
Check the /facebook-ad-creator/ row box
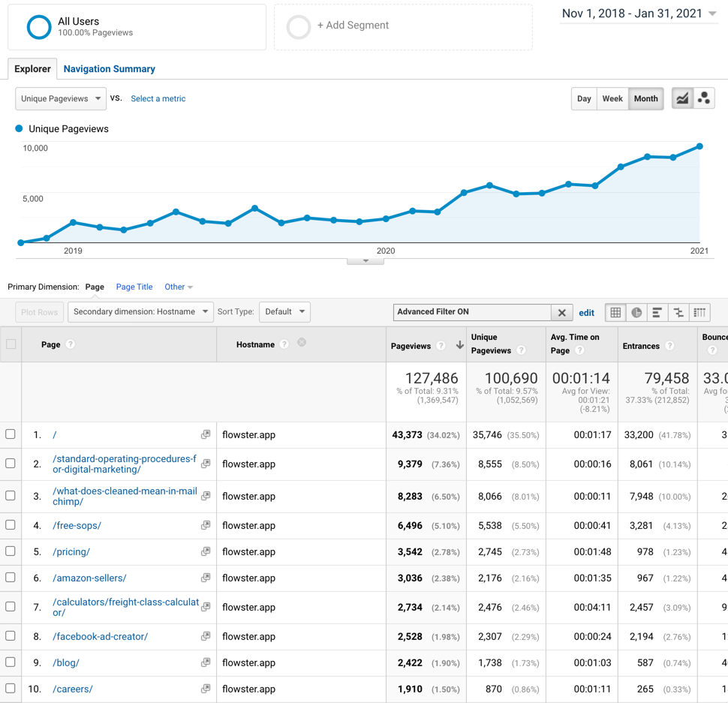pos(11,635)
